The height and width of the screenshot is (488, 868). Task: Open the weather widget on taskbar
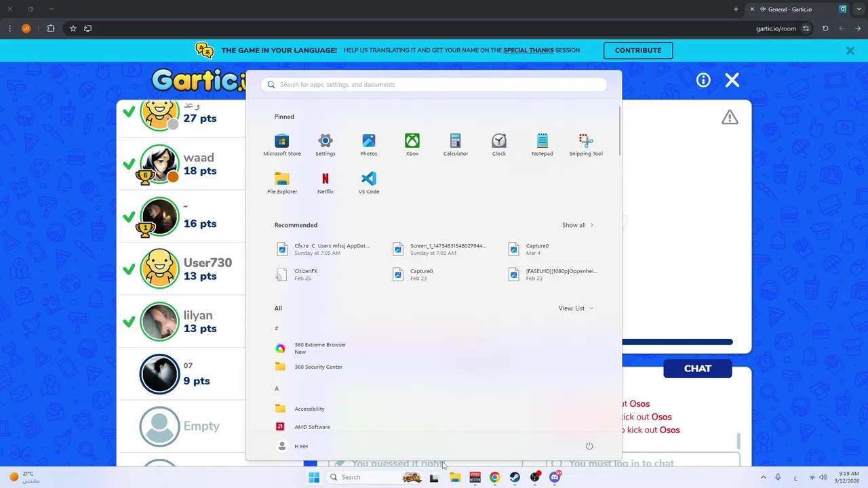pos(24,477)
